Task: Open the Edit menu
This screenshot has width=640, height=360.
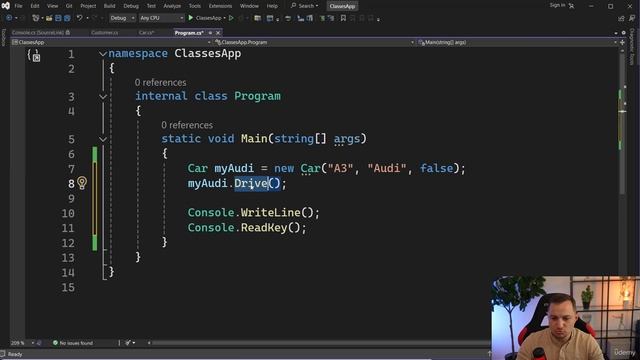Action: (35, 6)
